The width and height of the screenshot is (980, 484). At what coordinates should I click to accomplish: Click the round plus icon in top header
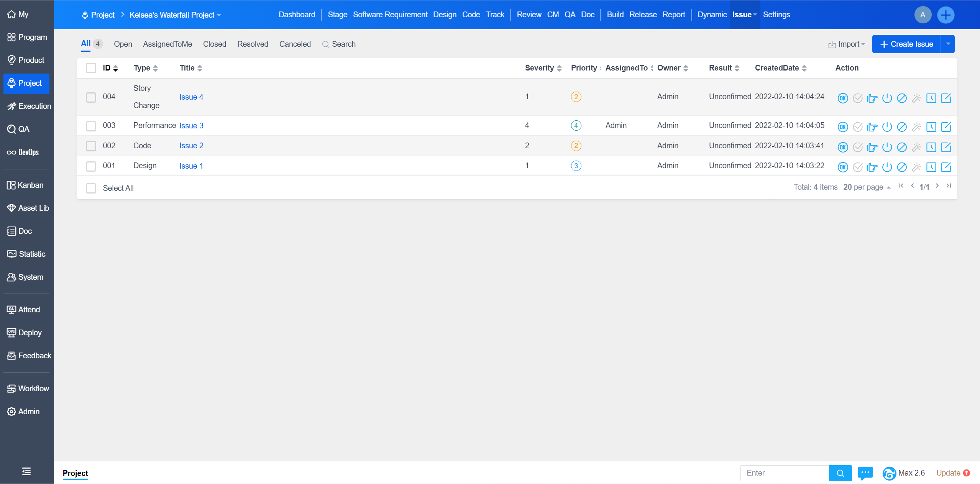click(x=946, y=15)
